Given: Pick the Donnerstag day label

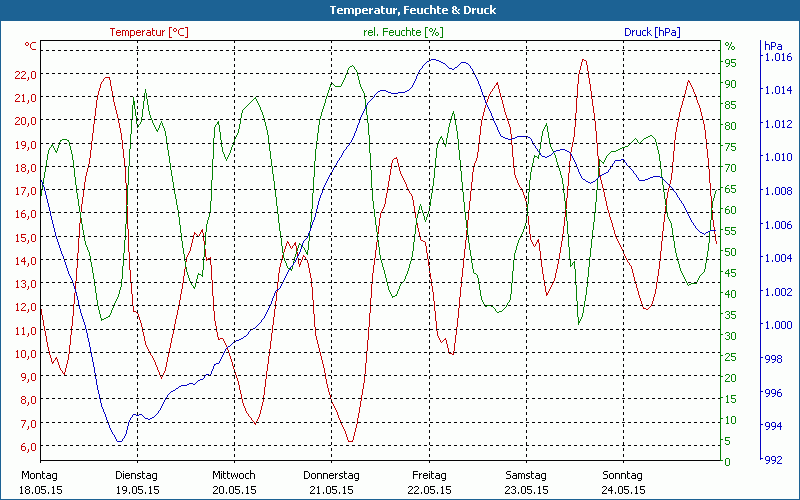Looking at the screenshot, I should coord(331,475).
